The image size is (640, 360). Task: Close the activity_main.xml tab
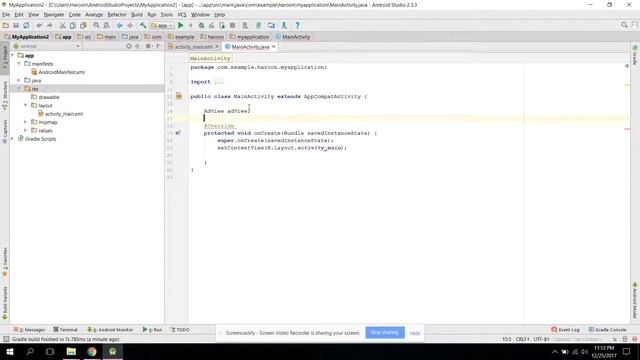tap(217, 47)
